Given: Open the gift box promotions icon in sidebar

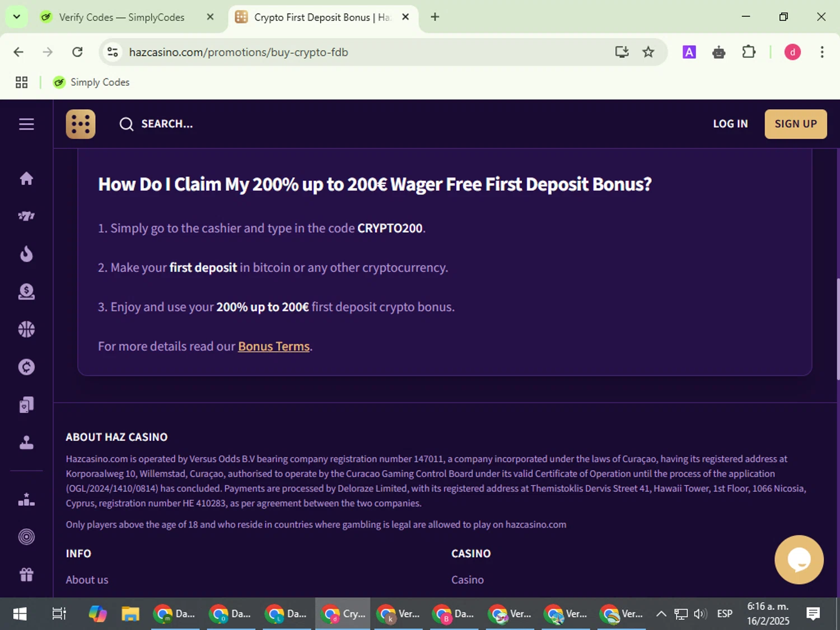Looking at the screenshot, I should 26,575.
